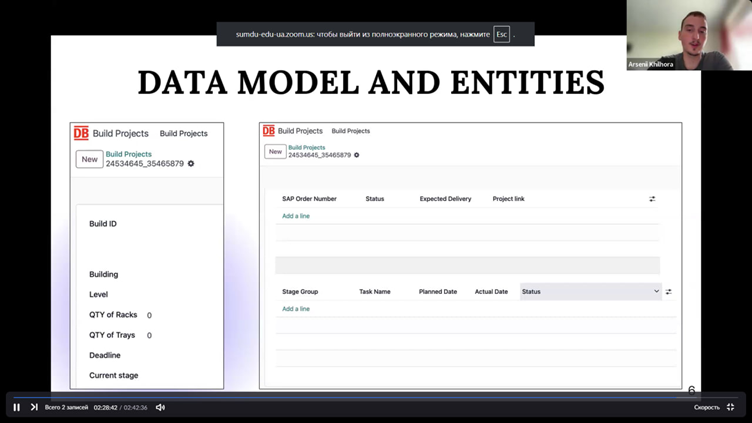Sort by Expected Delivery column

coord(446,199)
